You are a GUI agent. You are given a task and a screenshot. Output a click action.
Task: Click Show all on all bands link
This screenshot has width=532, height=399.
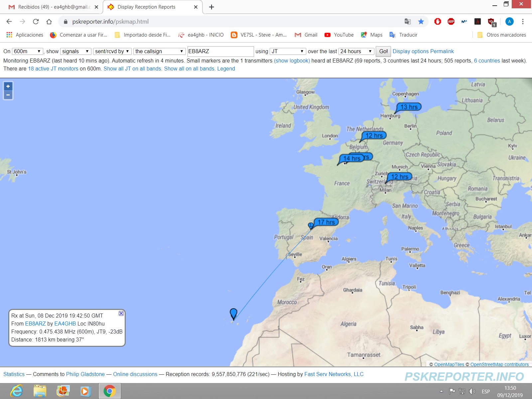tap(190, 68)
